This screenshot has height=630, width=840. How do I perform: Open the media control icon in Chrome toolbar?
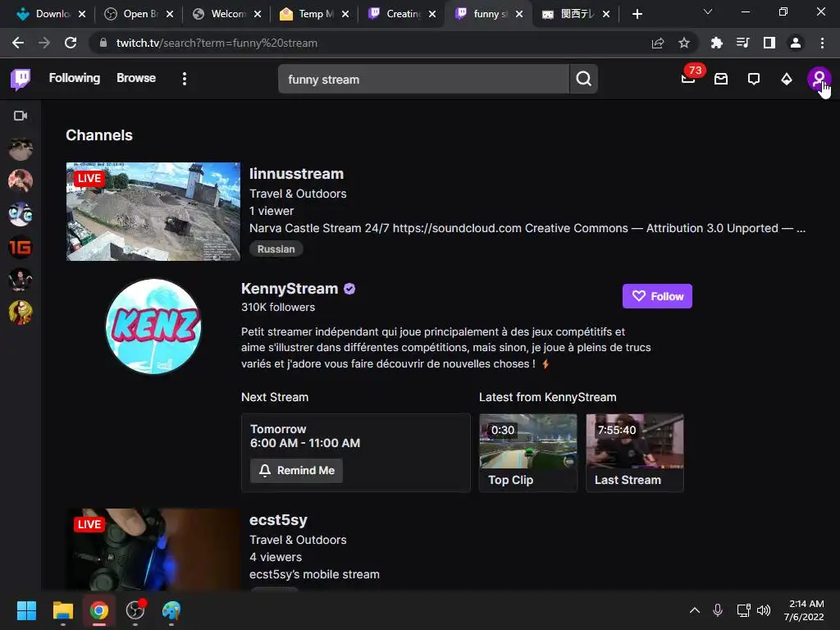(742, 43)
